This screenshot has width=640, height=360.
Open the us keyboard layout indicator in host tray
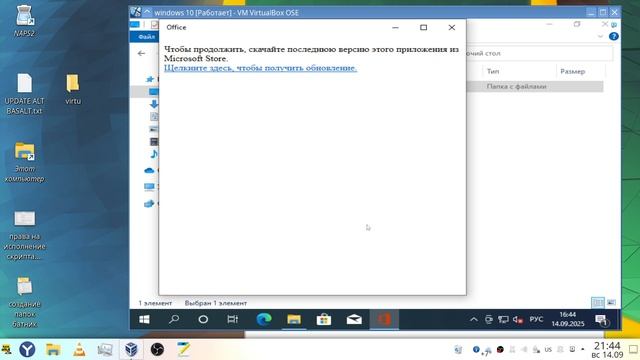coord(548,350)
